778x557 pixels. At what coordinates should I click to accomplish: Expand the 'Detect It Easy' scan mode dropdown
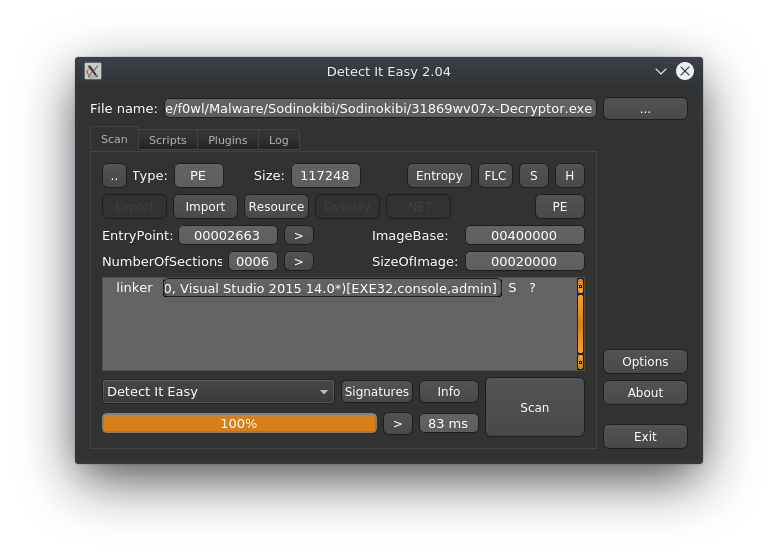pyautogui.click(x=218, y=392)
